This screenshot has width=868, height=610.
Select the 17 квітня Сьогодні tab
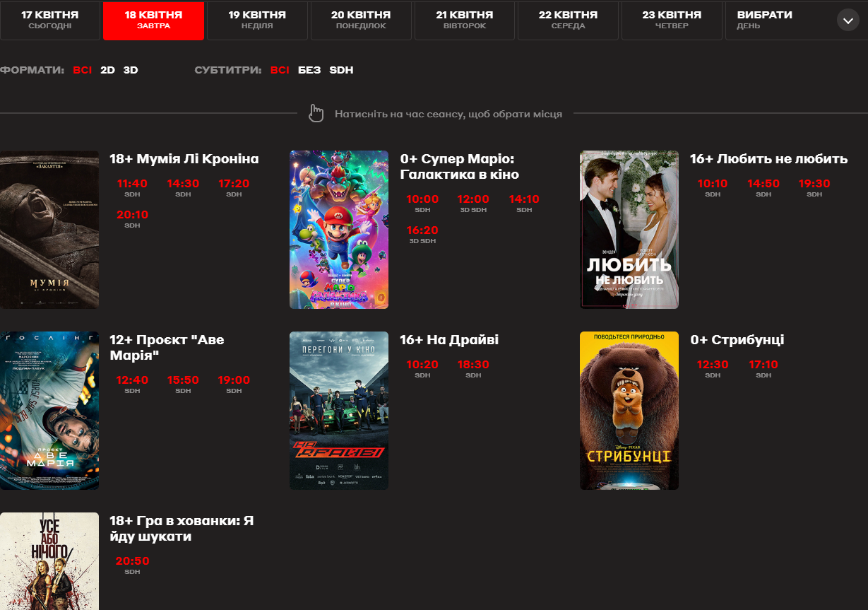point(49,20)
